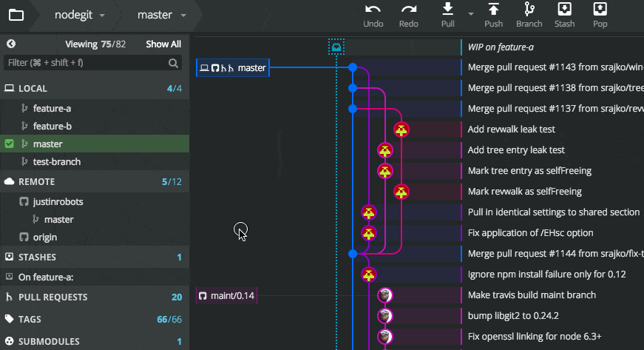Click the filter search magnifier icon
The width and height of the screenshot is (644, 350).
173,63
